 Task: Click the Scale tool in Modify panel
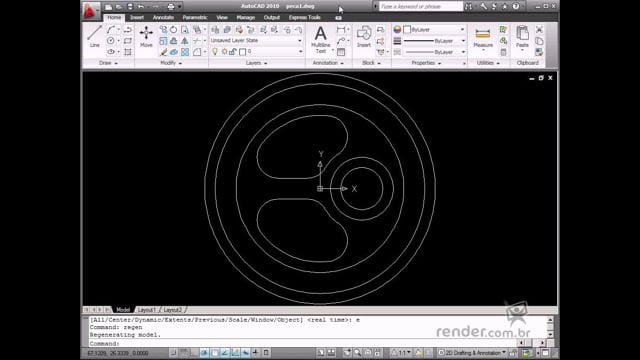pos(163,40)
